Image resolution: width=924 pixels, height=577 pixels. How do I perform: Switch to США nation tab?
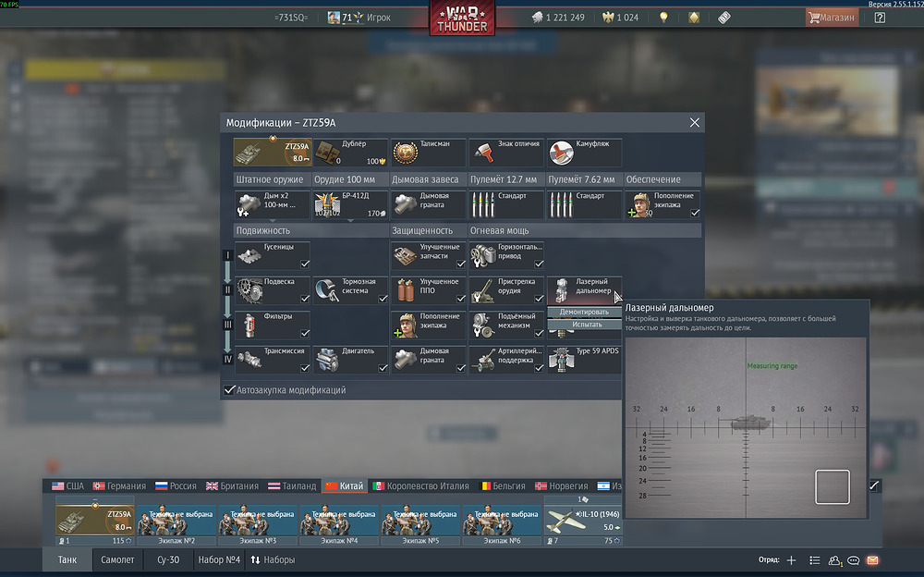point(67,486)
